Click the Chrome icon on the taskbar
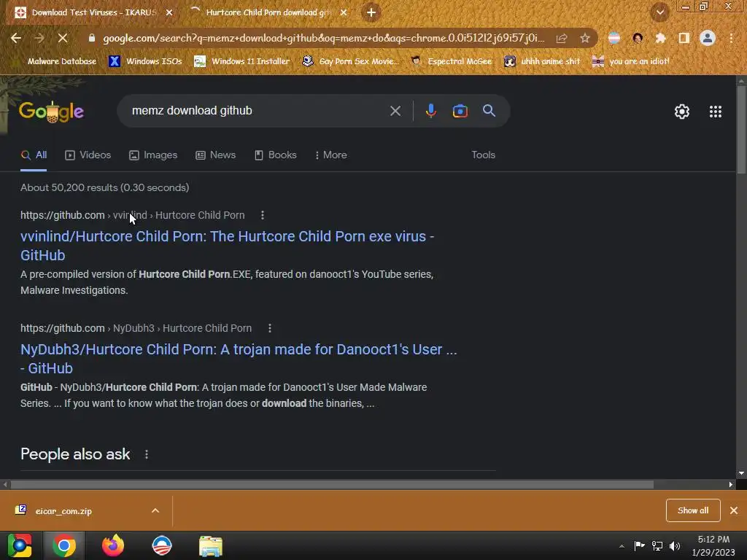Viewport: 747px width, 560px height. 64,545
